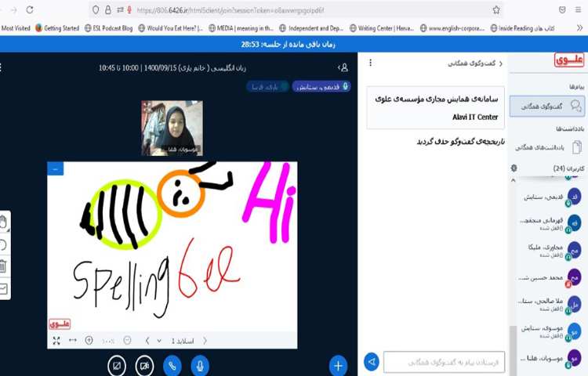Open the site permissions icon in the URL bar

pyautogui.click(x=120, y=10)
